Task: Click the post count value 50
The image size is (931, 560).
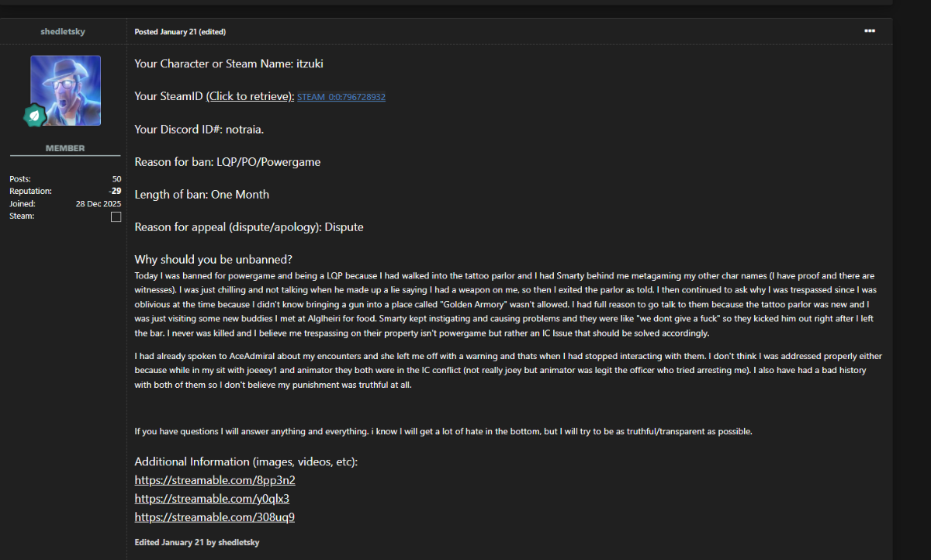Action: [116, 179]
